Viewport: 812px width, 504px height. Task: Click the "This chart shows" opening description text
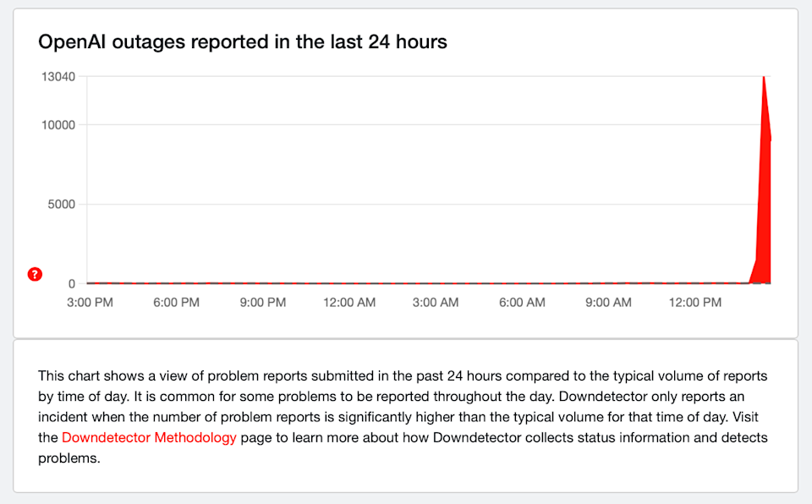click(87, 375)
